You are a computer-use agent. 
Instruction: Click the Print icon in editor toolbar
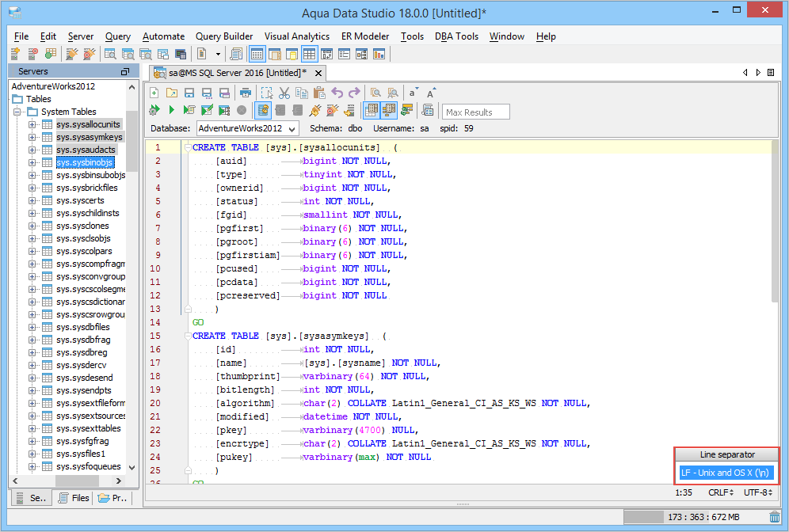pos(245,93)
